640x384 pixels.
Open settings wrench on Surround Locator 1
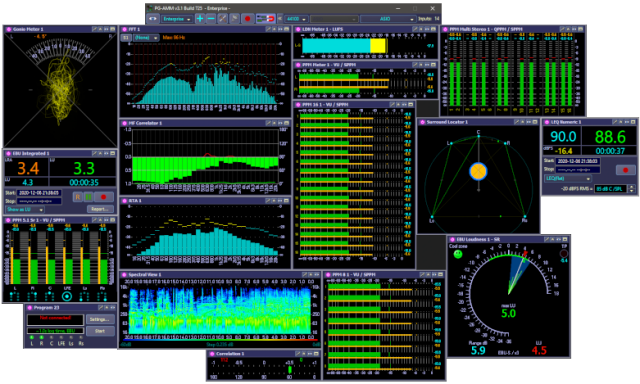point(516,122)
